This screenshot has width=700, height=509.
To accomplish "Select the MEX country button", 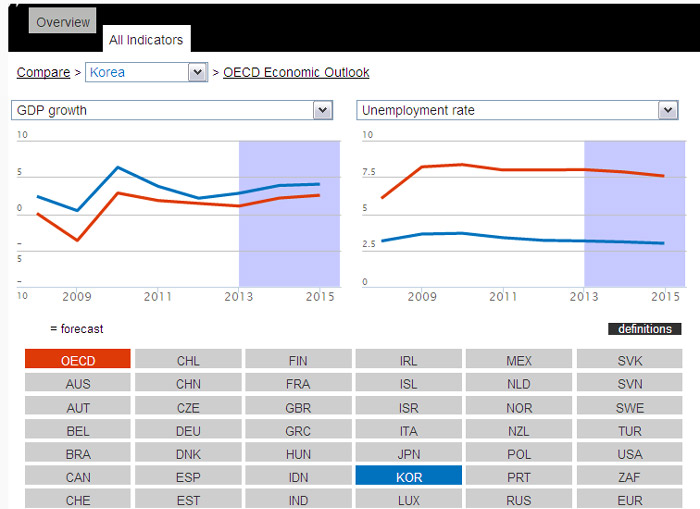I will (x=519, y=360).
